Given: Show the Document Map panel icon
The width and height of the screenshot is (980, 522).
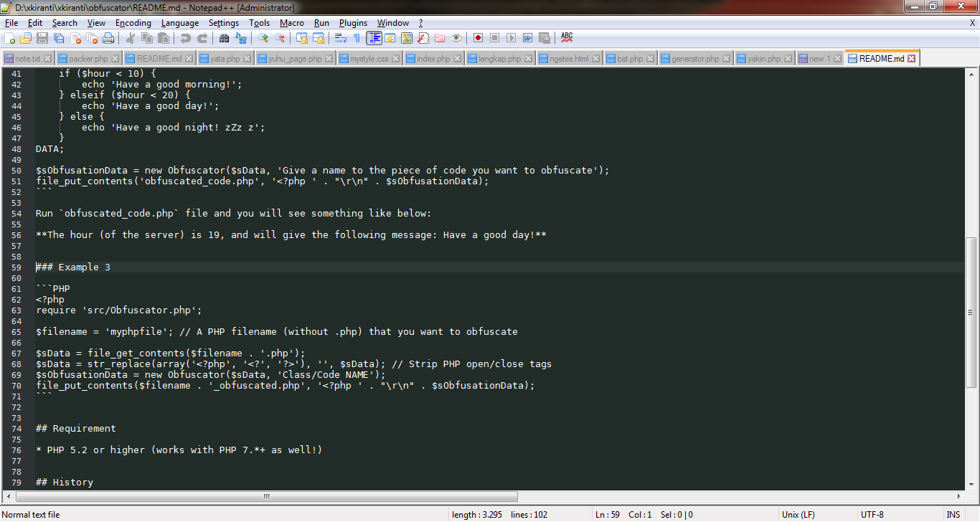Looking at the screenshot, I should coord(407,38).
